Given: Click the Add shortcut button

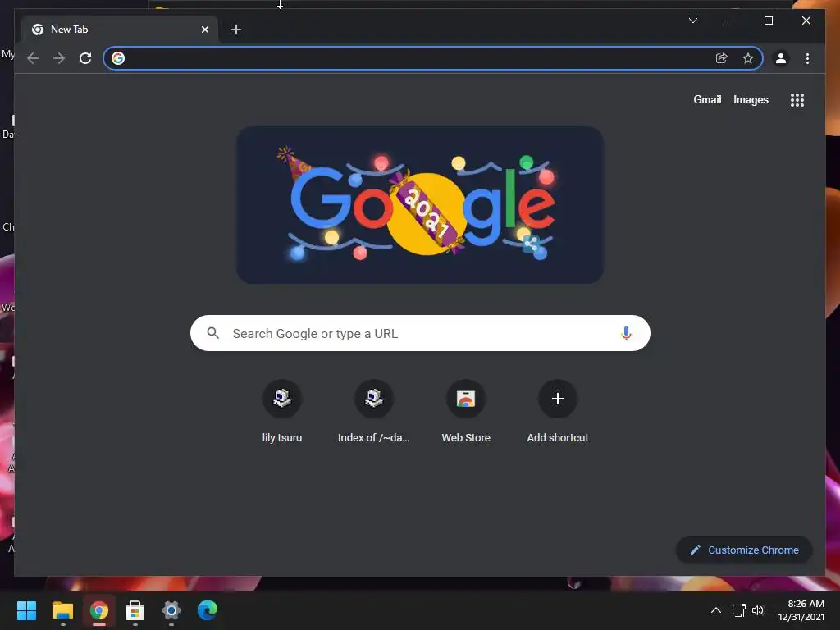Looking at the screenshot, I should click(x=558, y=413).
